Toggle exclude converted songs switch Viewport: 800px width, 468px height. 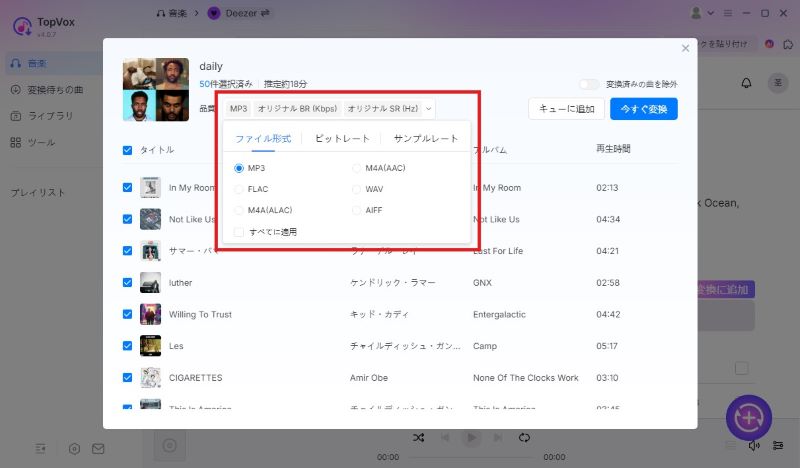589,84
